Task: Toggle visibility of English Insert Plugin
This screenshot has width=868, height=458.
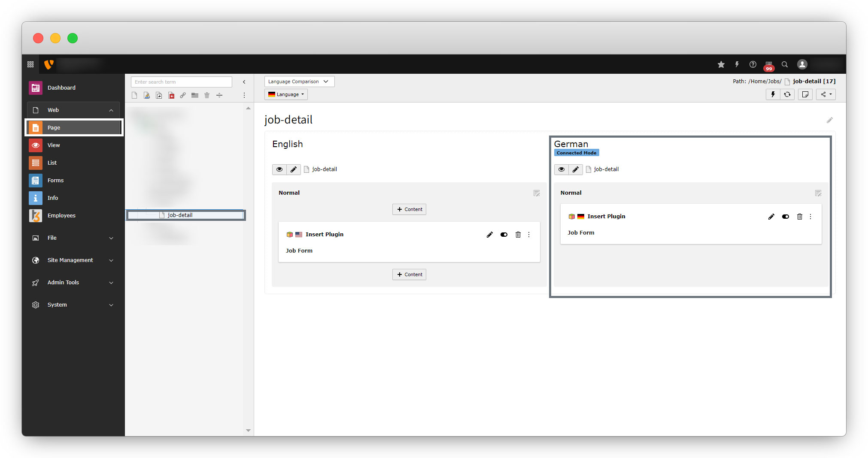Action: click(x=504, y=235)
